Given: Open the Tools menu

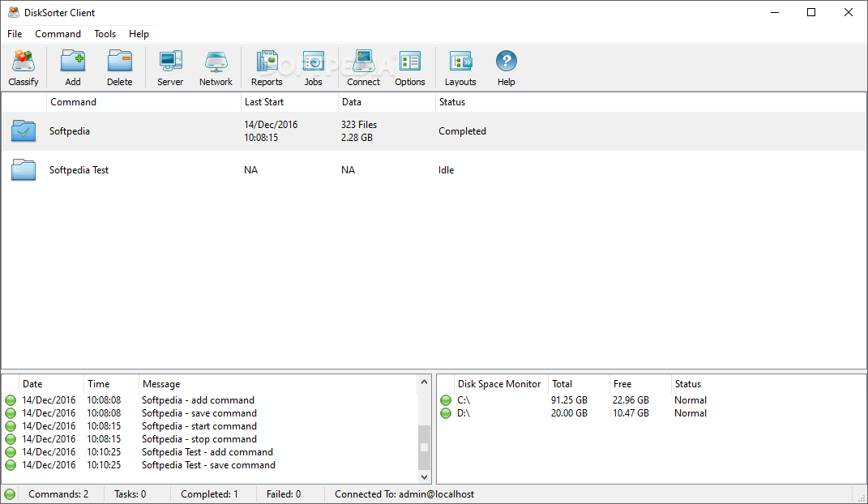Looking at the screenshot, I should coord(105,34).
